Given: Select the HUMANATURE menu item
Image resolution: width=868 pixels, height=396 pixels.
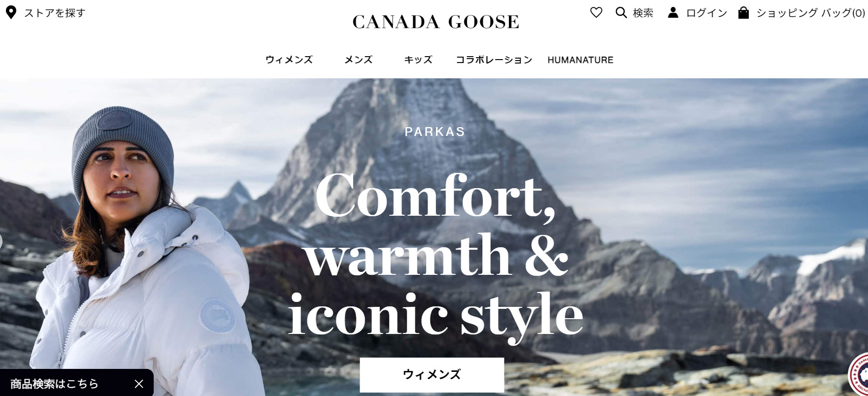Looking at the screenshot, I should coord(580,60).
